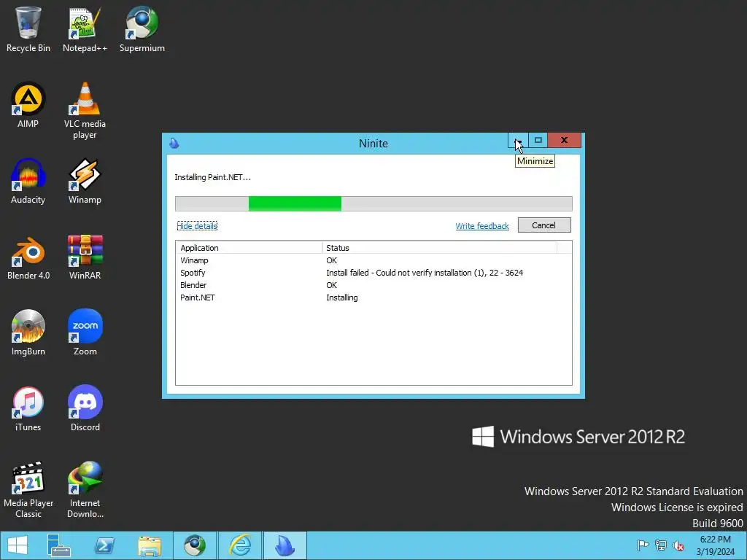Select the Winamp desktop shortcut
This screenshot has width=747, height=560.
(x=85, y=181)
